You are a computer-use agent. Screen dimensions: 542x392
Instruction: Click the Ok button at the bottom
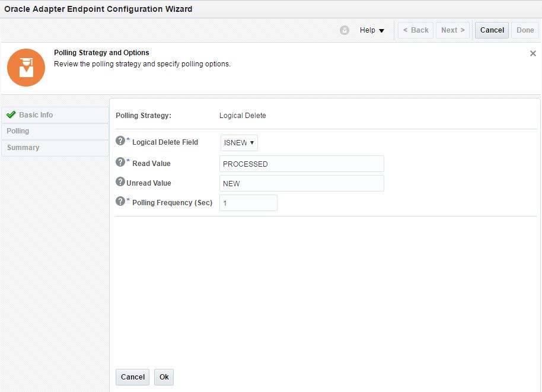(164, 377)
